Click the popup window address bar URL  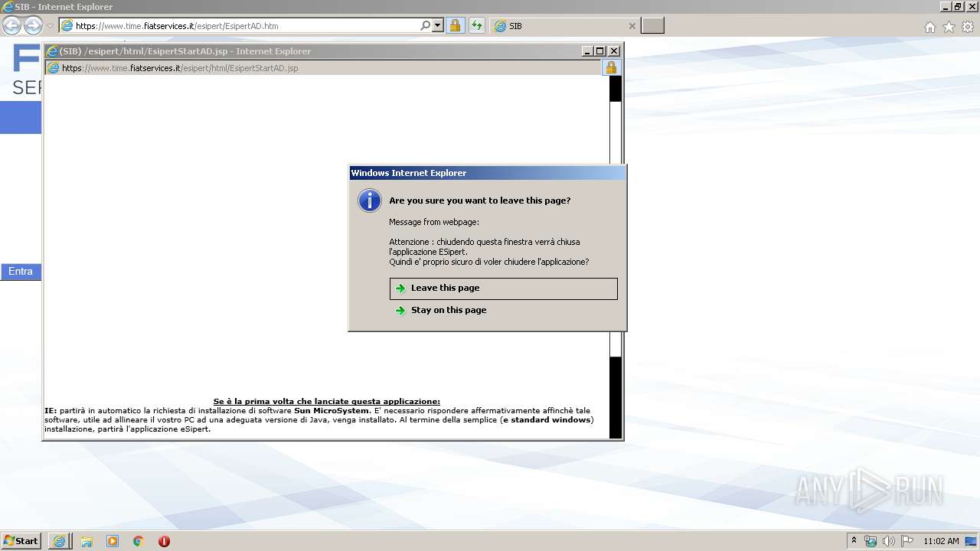[x=180, y=68]
